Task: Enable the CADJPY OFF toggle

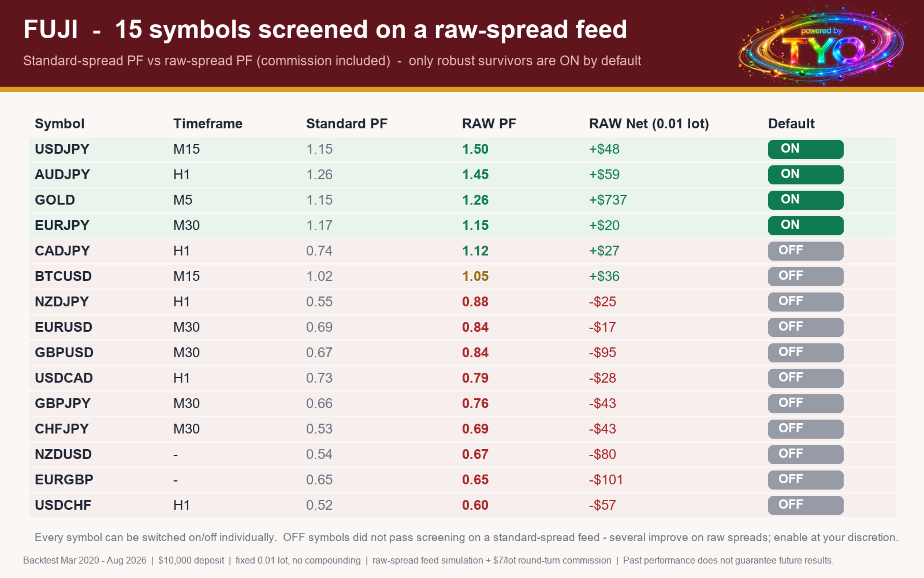Action: click(806, 251)
